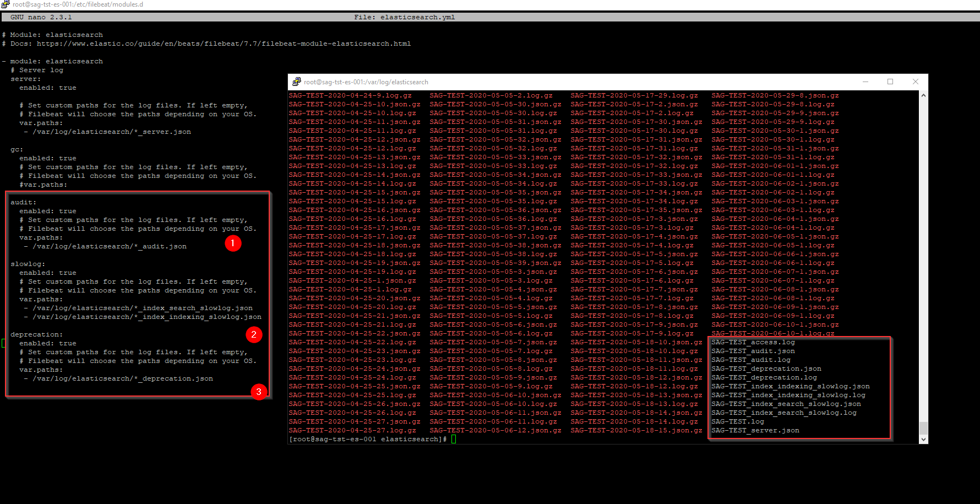Click the 'slowlog:' section key in nano
Screen dimensions: 980x504
coord(28,264)
